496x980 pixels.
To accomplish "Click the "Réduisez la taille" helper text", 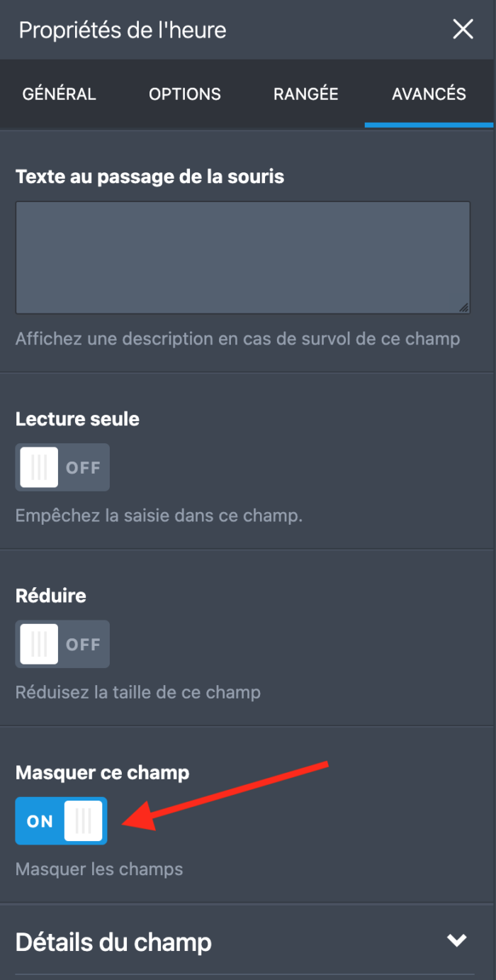I will 138,692.
